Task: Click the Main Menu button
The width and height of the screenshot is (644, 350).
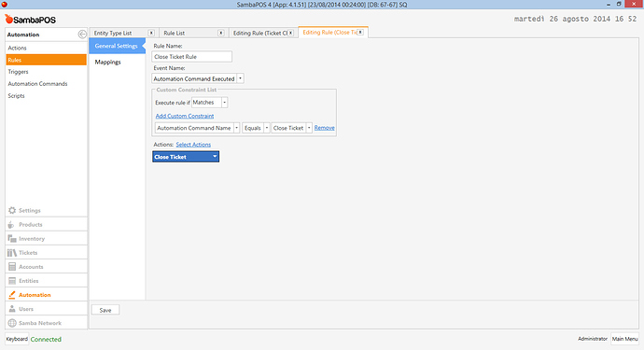Action: pos(624,339)
